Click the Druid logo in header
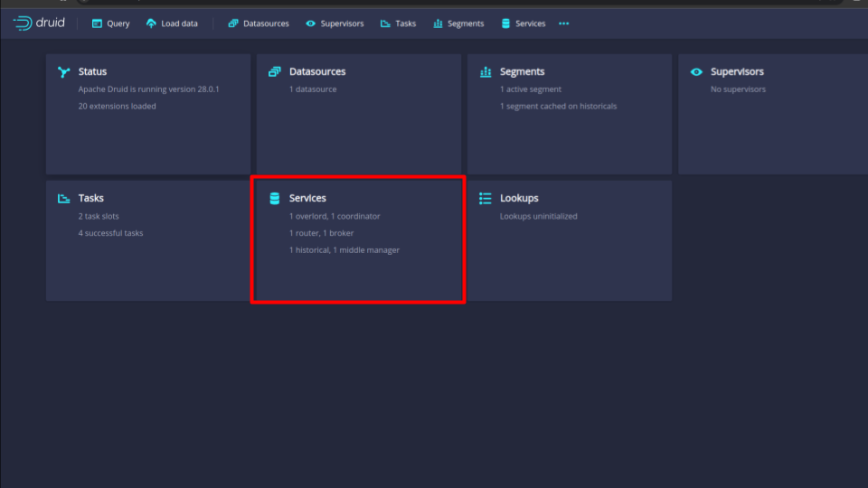Image resolution: width=868 pixels, height=488 pixels. click(x=39, y=23)
